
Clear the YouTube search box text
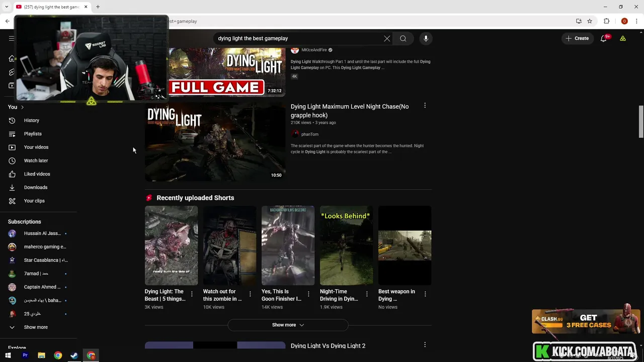387,38
